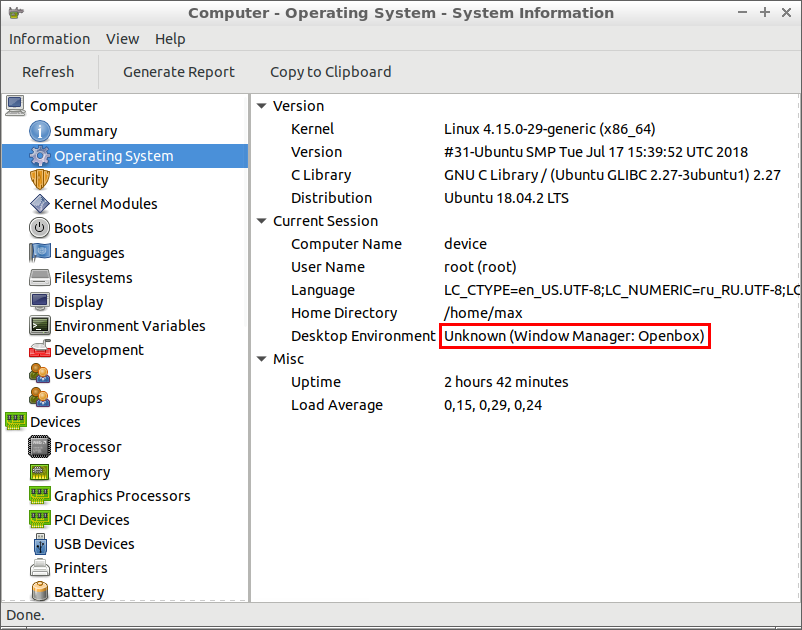Click the Kernel Modules diamond icon

pyautogui.click(x=39, y=204)
